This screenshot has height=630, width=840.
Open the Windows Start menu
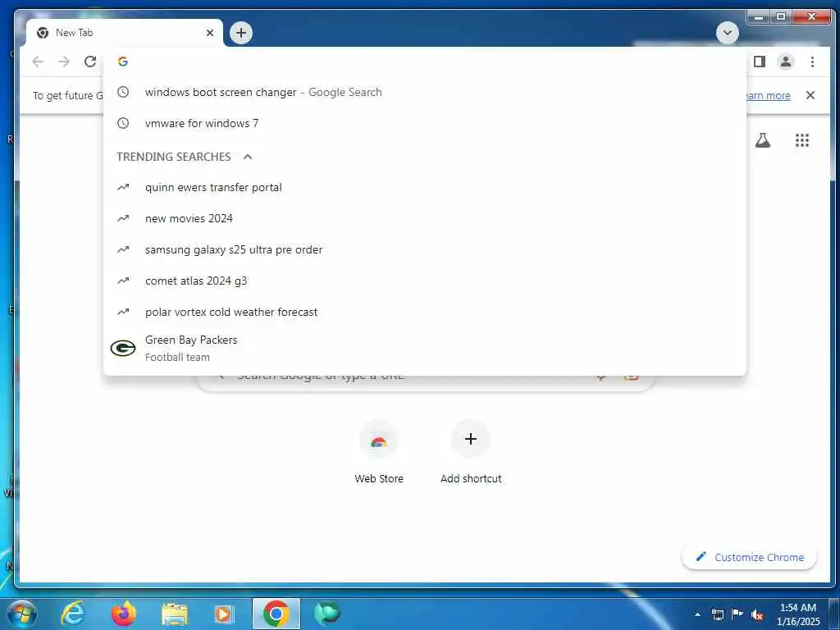click(21, 614)
